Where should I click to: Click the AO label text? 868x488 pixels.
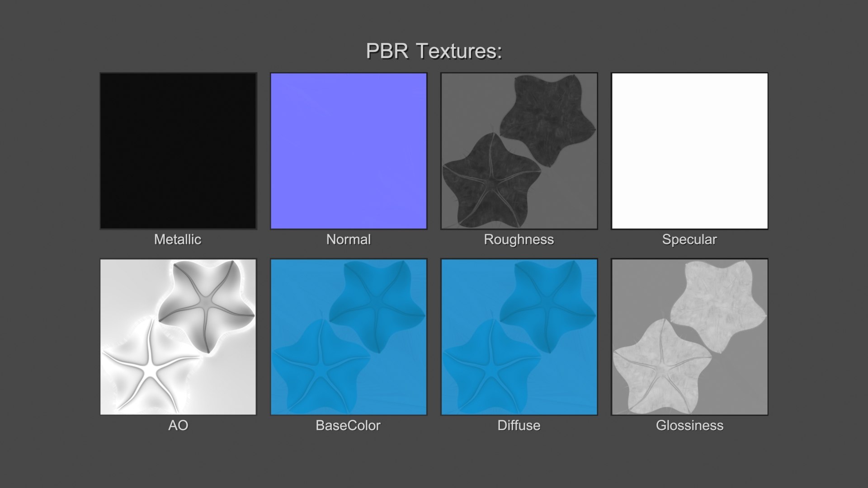coord(178,426)
